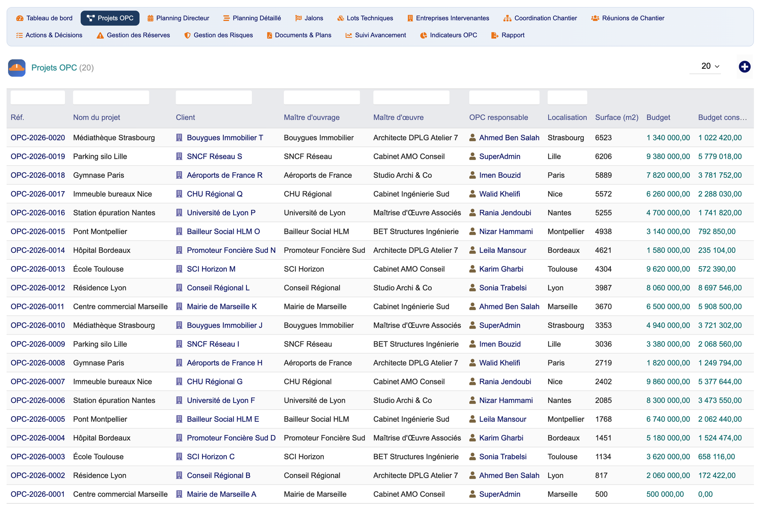761x532 pixels.
Task: Open Ahmed Ben Salah on row OPC-2026-0011
Action: pos(509,306)
